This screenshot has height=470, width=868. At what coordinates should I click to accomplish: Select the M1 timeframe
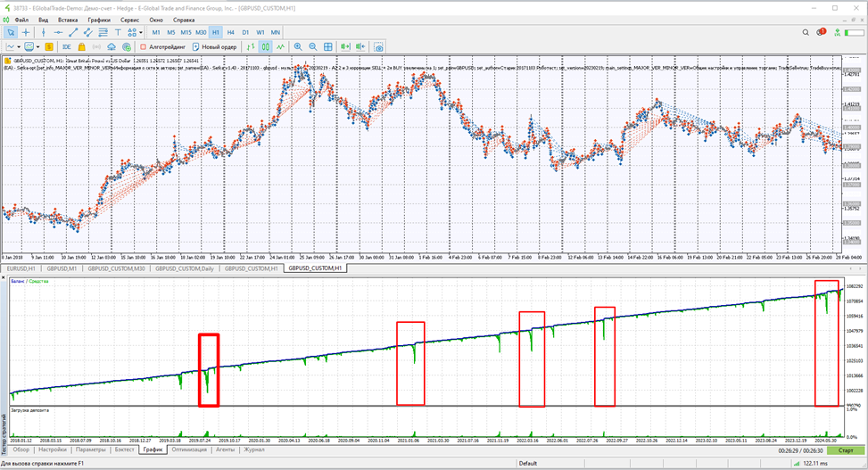(x=156, y=33)
